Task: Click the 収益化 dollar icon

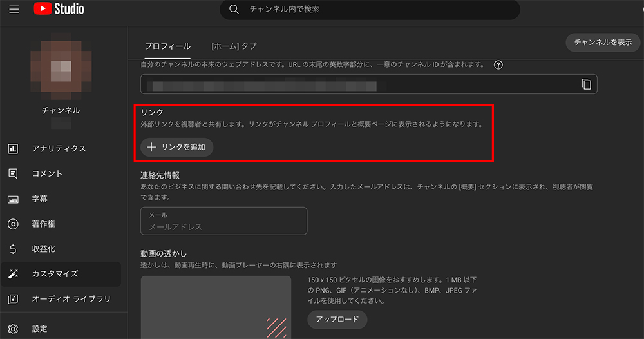Action: (13, 249)
